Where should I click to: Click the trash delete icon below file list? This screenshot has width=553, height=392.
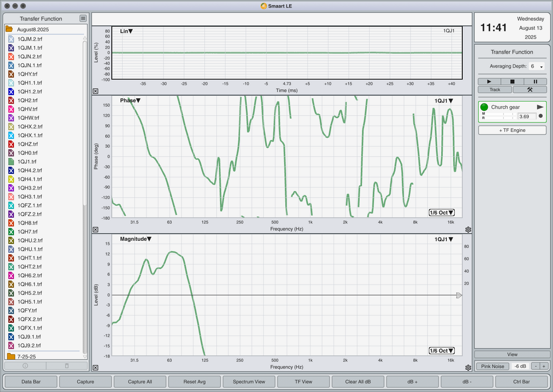pos(66,366)
